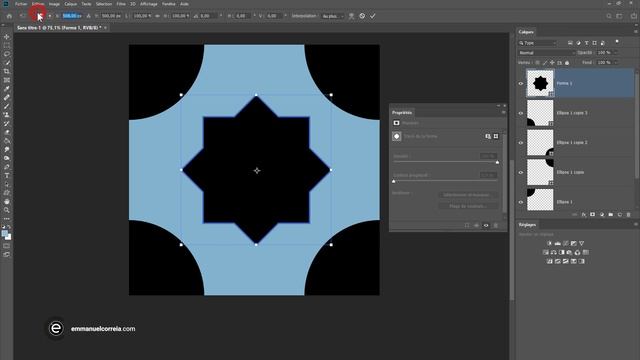Create a new group folder icon
Image resolution: width=640 pixels, height=360 pixels.
pyautogui.click(x=611, y=215)
